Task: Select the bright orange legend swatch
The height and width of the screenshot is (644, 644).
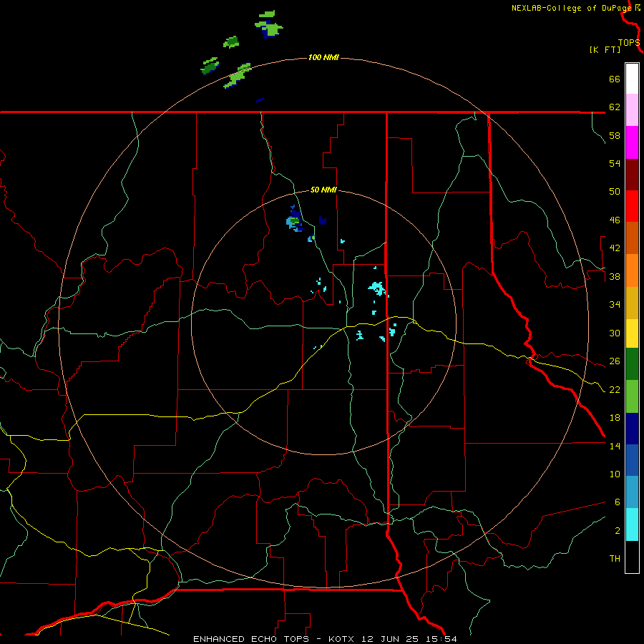Action: pyautogui.click(x=632, y=270)
